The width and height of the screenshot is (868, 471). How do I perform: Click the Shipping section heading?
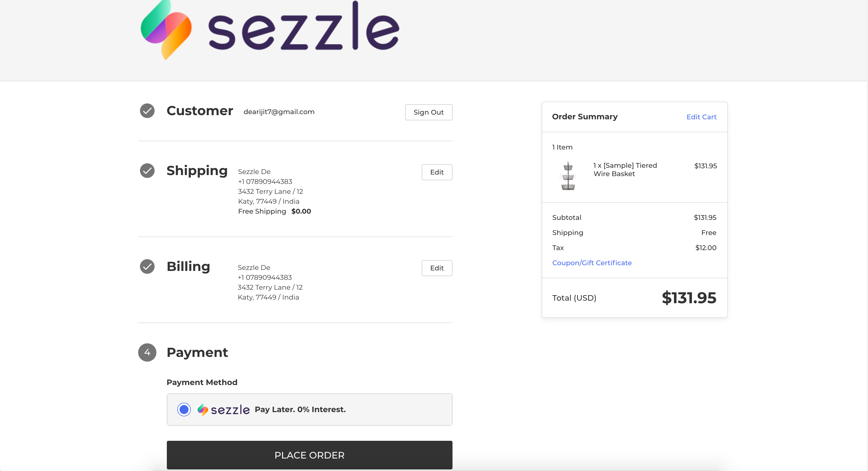(x=197, y=171)
